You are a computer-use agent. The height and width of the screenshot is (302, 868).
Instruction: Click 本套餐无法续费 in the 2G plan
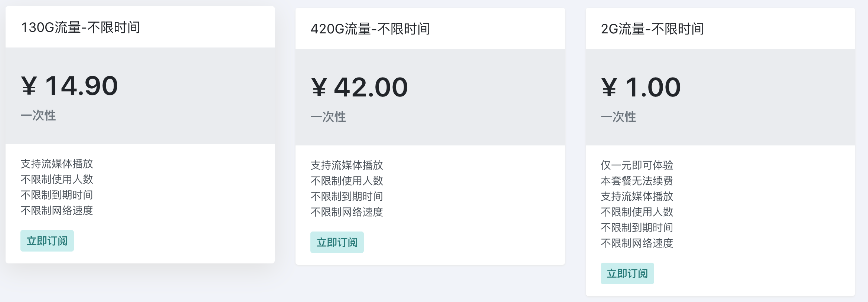tap(637, 181)
